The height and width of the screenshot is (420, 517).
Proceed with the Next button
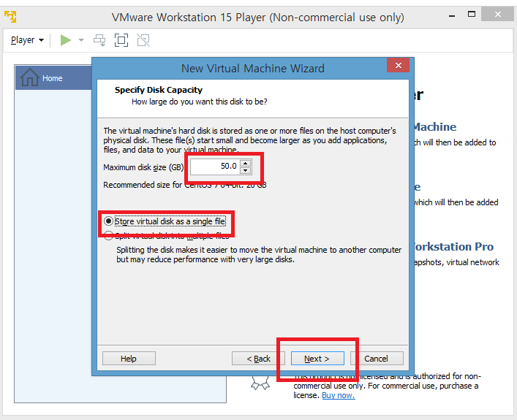[x=317, y=359]
